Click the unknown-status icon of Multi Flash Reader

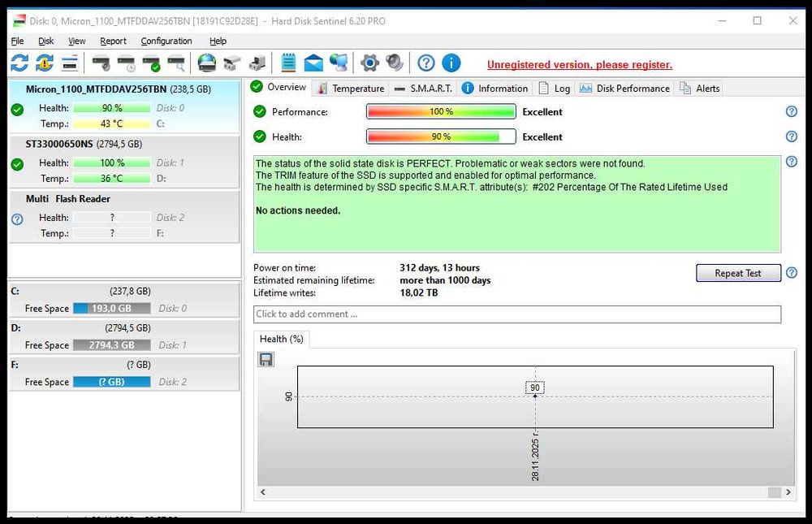pyautogui.click(x=17, y=219)
